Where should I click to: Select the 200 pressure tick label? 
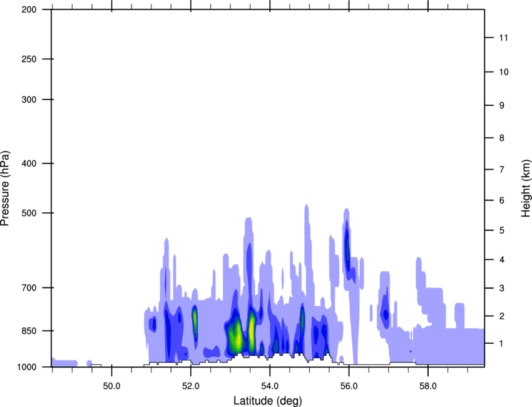click(x=29, y=9)
